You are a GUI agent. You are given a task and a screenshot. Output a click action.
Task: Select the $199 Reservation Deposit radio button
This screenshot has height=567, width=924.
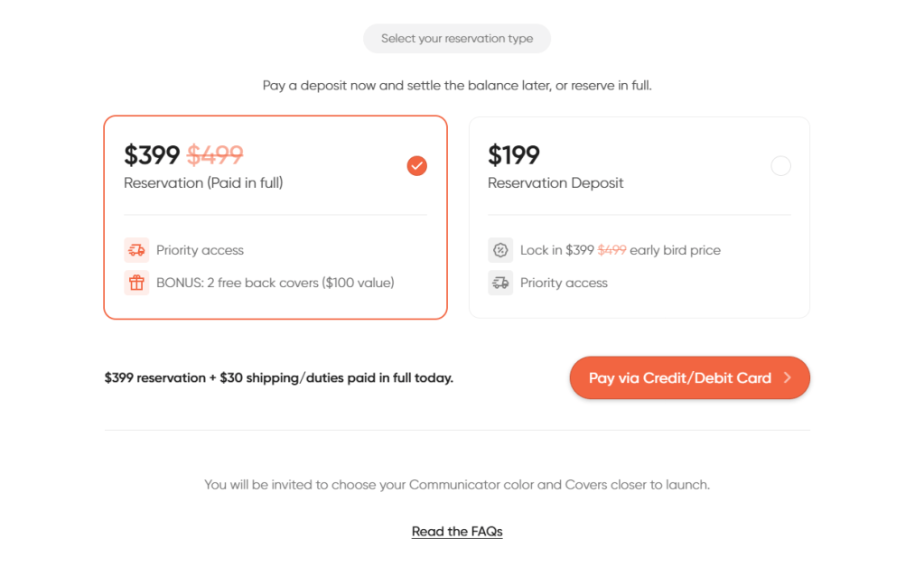pos(780,166)
